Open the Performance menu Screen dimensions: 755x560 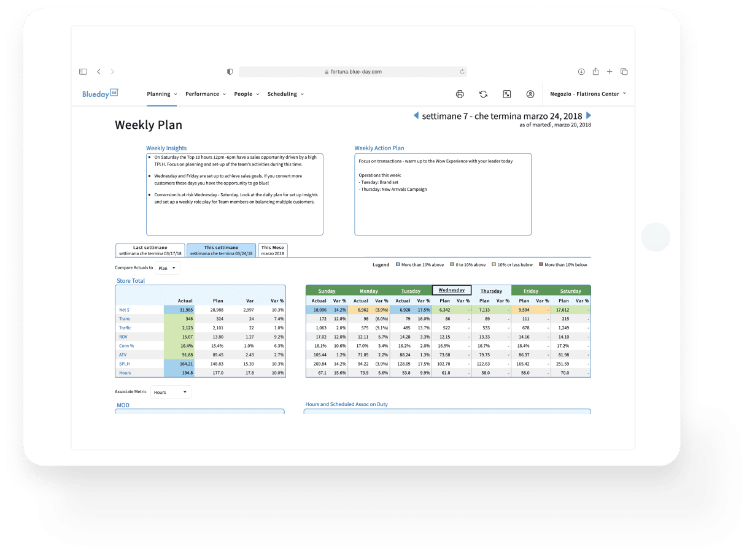[x=206, y=94]
